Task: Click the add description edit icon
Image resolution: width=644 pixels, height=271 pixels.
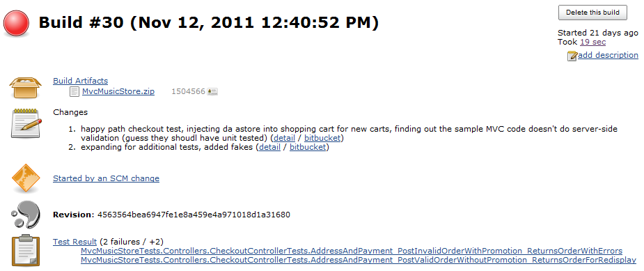Action: coord(572,56)
